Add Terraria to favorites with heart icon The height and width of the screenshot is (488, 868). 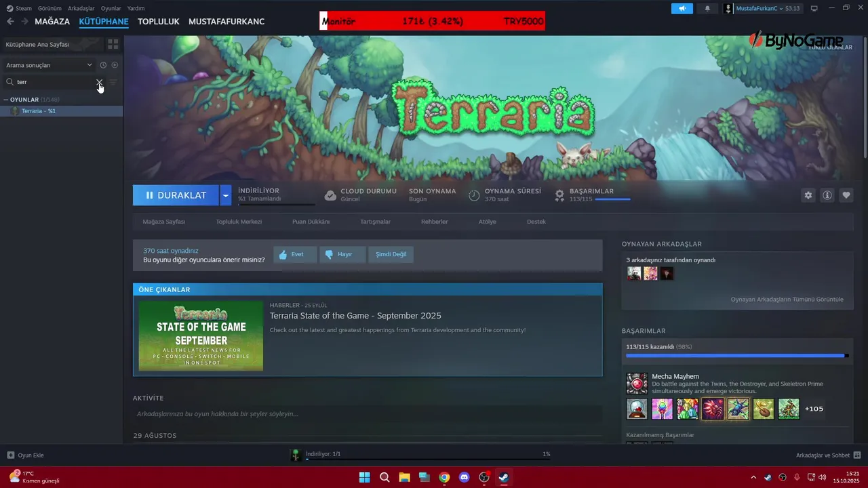(846, 195)
